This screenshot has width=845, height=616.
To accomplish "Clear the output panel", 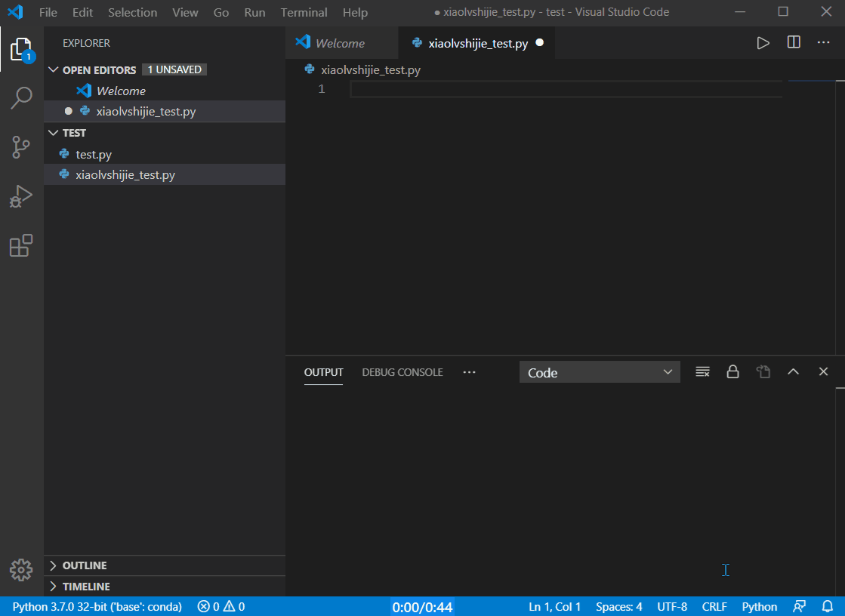I will [x=702, y=372].
